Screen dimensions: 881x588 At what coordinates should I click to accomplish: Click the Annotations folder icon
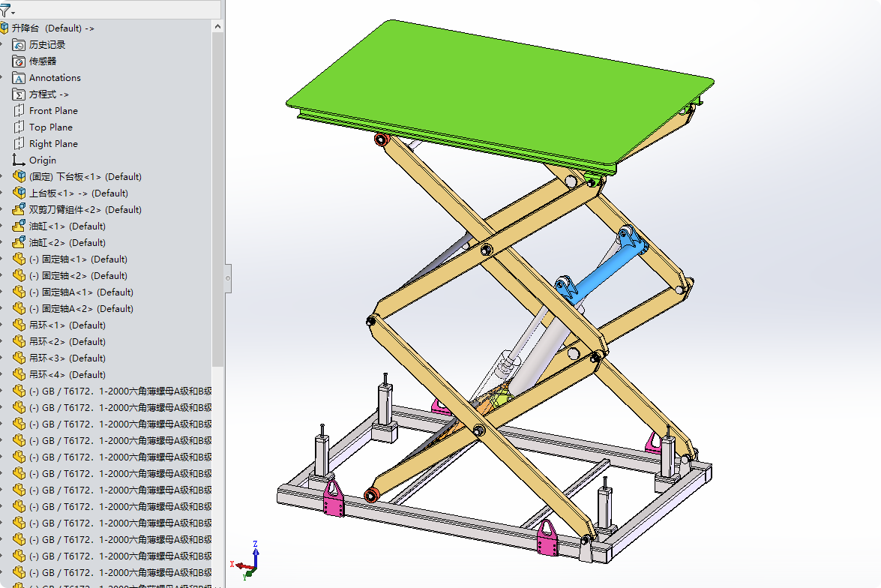click(19, 78)
